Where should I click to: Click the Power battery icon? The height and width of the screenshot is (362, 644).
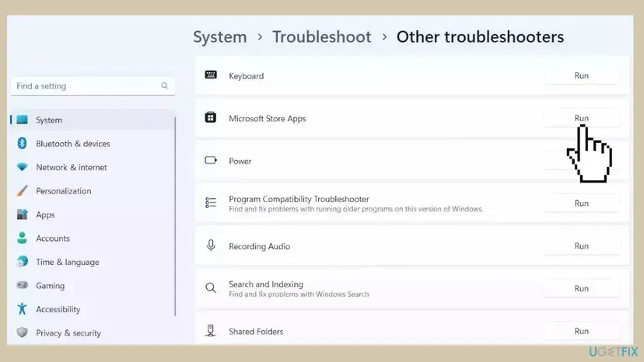[211, 160]
